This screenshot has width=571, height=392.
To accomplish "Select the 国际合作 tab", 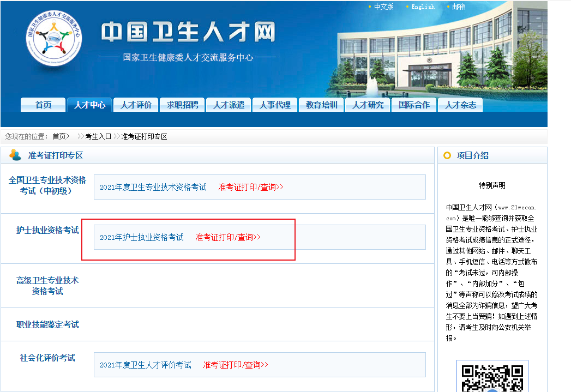I will (x=414, y=105).
